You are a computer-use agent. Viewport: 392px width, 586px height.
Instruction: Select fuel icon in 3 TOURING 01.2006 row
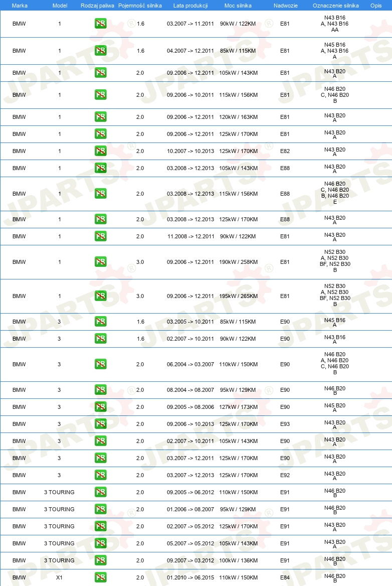pos(100,509)
